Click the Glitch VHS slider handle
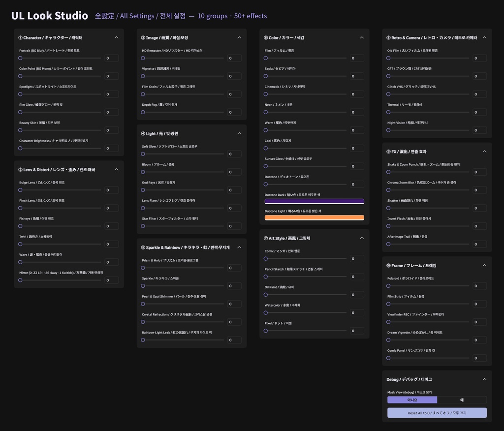This screenshot has height=431, width=504. pyautogui.click(x=389, y=94)
